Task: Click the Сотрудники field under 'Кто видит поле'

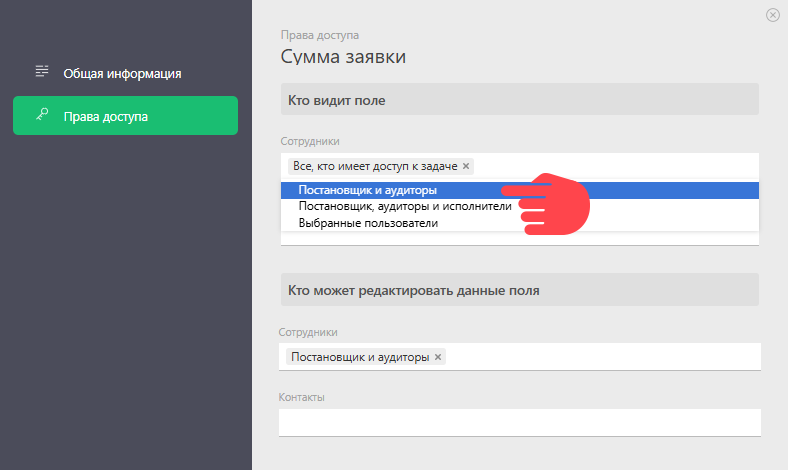Action: (520, 166)
